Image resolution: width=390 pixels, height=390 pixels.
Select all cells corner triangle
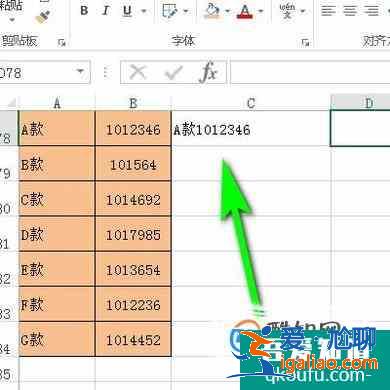click(11, 102)
